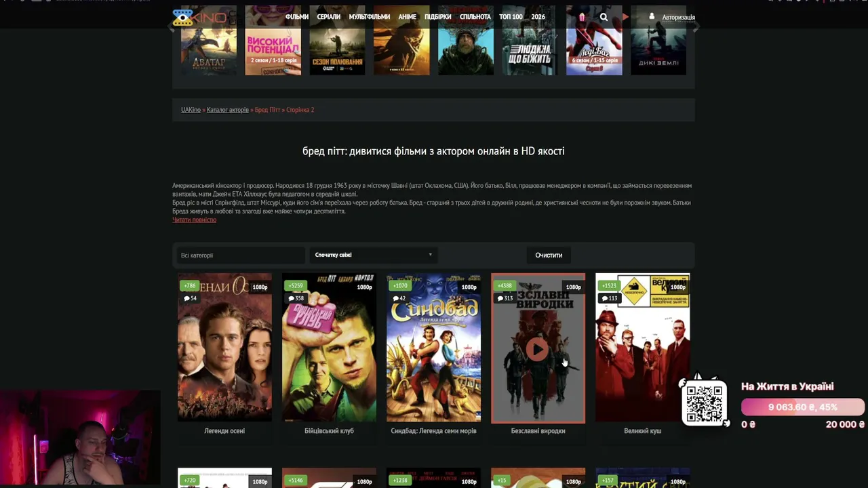
Task: Click the 'Всі категорії' category field
Action: [x=241, y=256]
